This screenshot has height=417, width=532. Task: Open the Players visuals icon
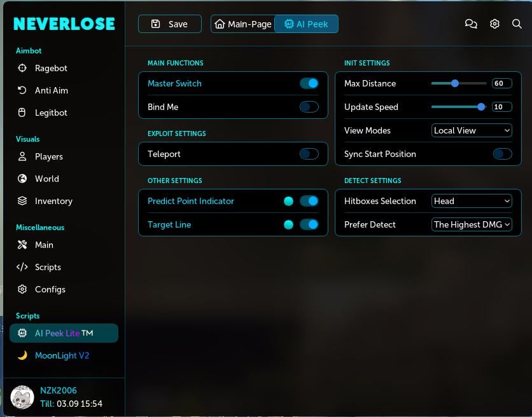point(21,156)
